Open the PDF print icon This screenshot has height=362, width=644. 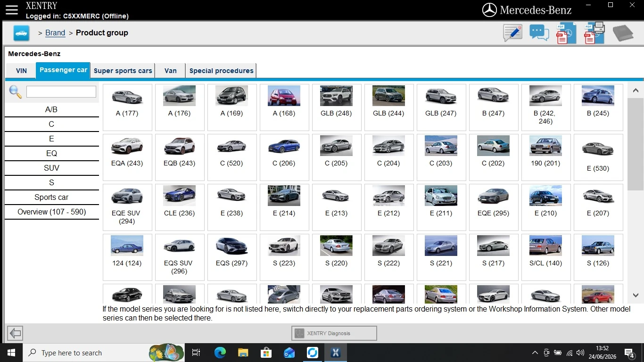[x=594, y=33]
